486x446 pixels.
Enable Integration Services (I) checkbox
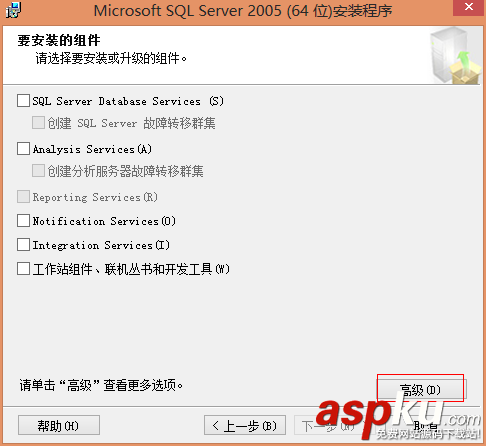[x=23, y=245]
